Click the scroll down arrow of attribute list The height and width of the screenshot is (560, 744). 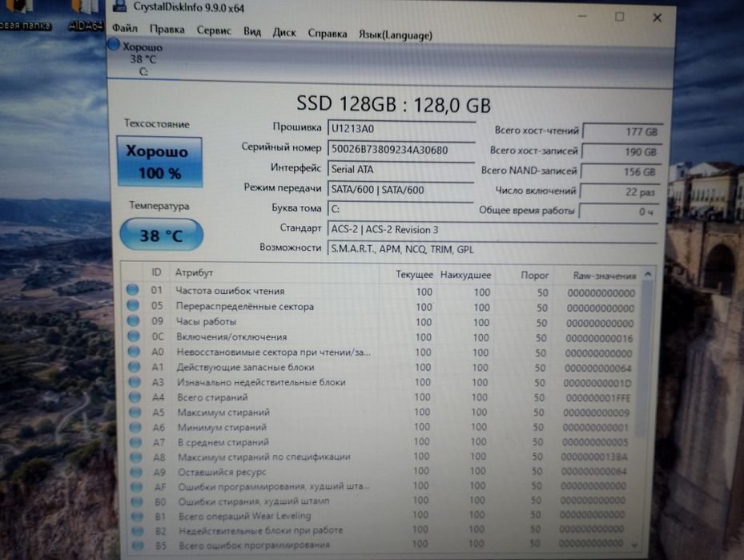point(635,546)
